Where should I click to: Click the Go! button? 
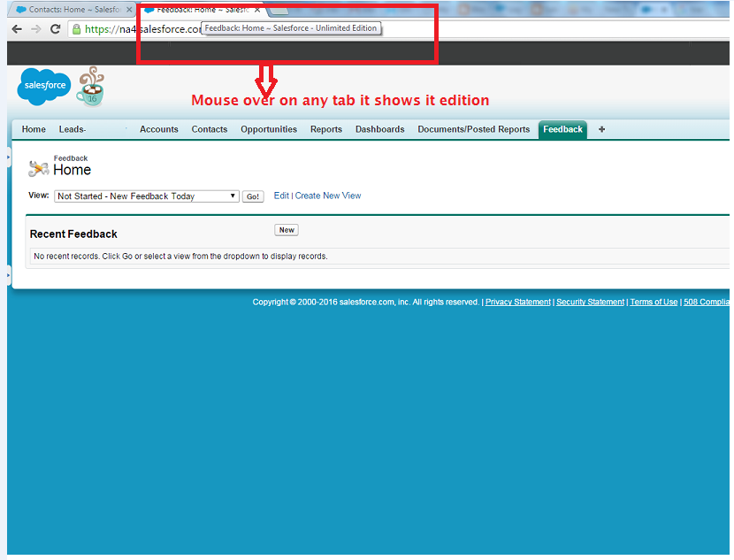[x=253, y=196]
